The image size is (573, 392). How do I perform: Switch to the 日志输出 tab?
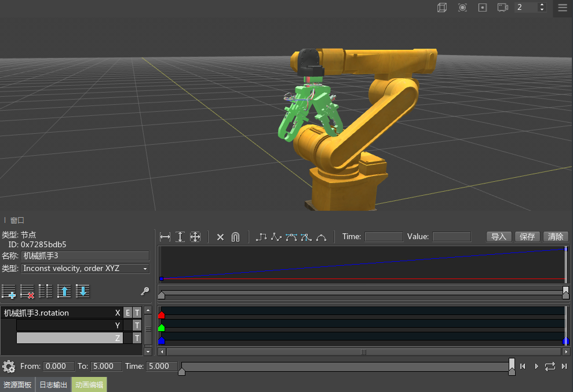tap(53, 385)
